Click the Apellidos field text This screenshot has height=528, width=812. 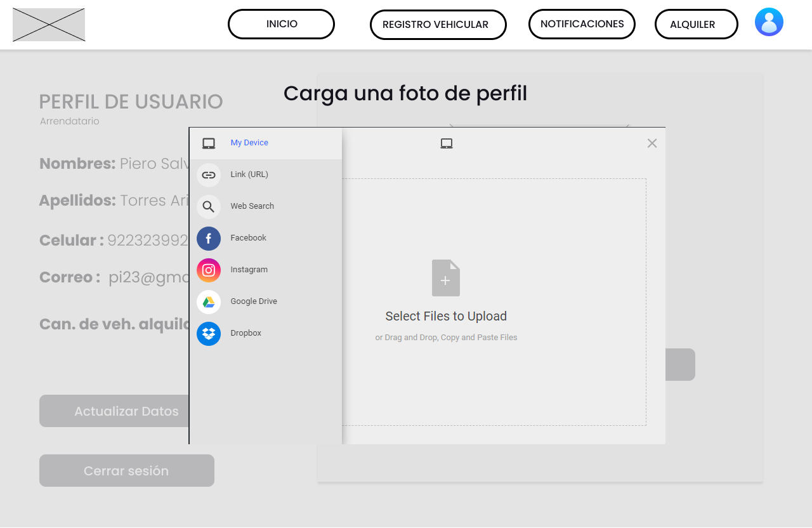[x=114, y=201]
